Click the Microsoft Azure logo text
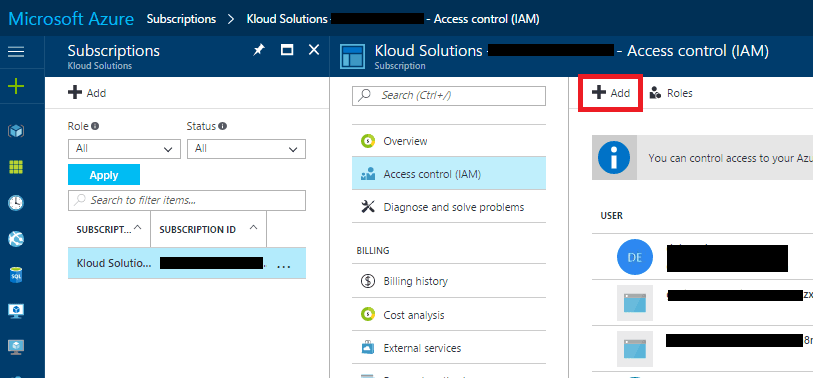This screenshot has height=378, width=813. click(71, 19)
